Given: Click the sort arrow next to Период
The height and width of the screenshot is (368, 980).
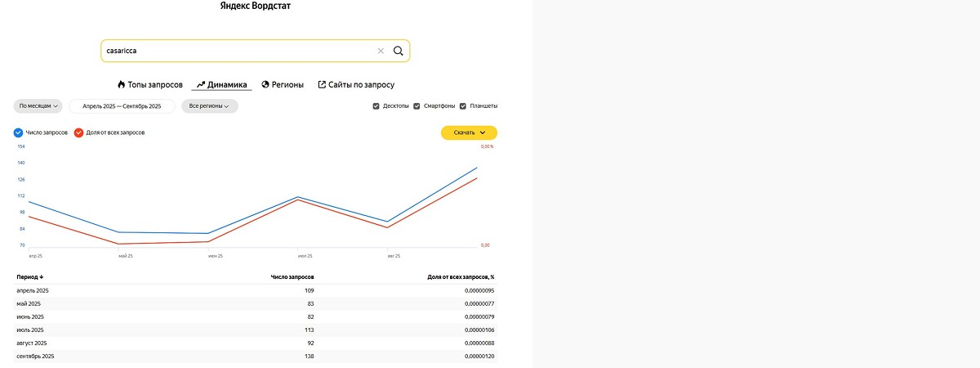Looking at the screenshot, I should pyautogui.click(x=42, y=277).
